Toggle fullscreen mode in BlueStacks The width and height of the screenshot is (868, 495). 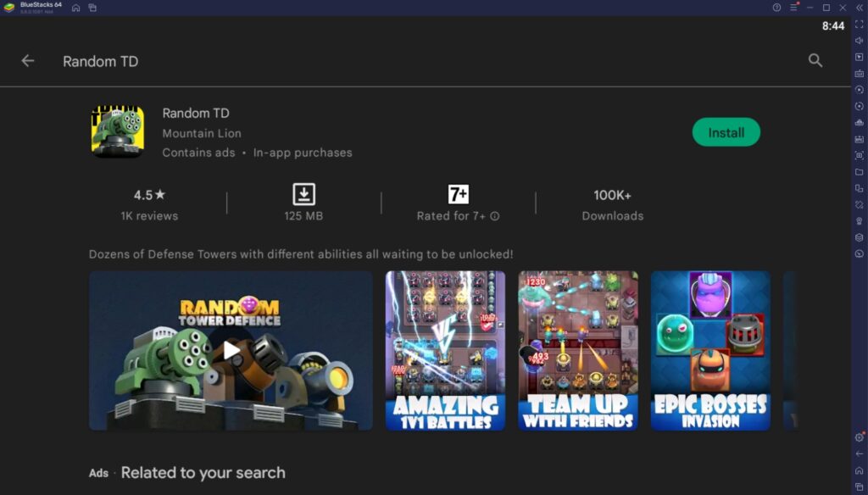pos(859,25)
